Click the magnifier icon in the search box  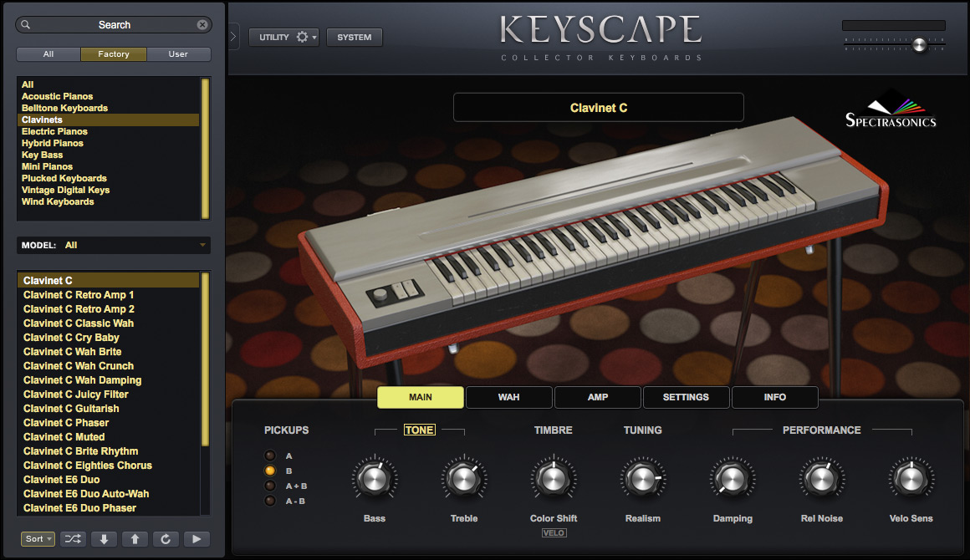pos(25,25)
